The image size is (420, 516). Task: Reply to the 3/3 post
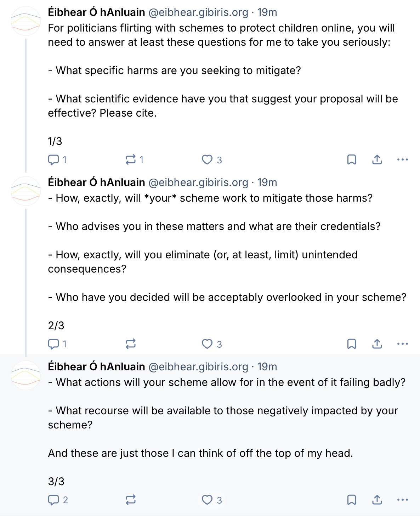[x=53, y=500]
